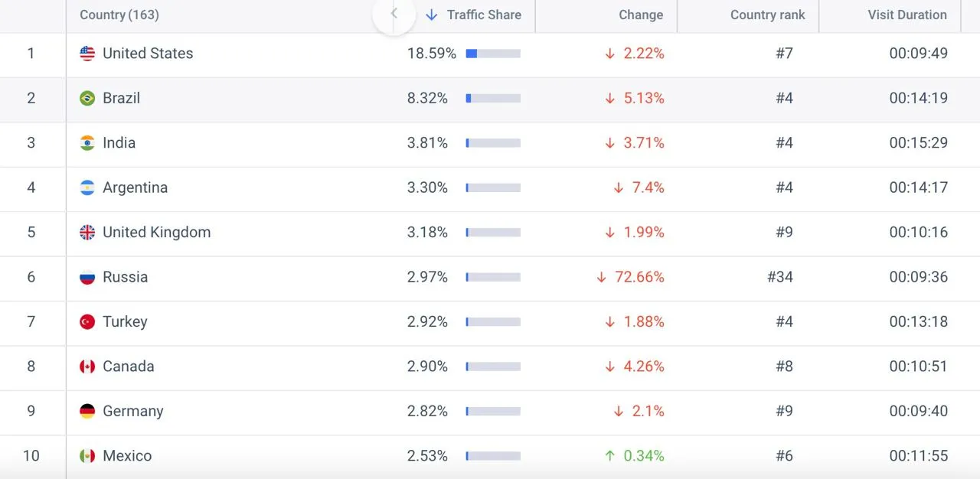The height and width of the screenshot is (479, 980).
Task: Sort by the Visit Duration column header
Action: tap(907, 15)
